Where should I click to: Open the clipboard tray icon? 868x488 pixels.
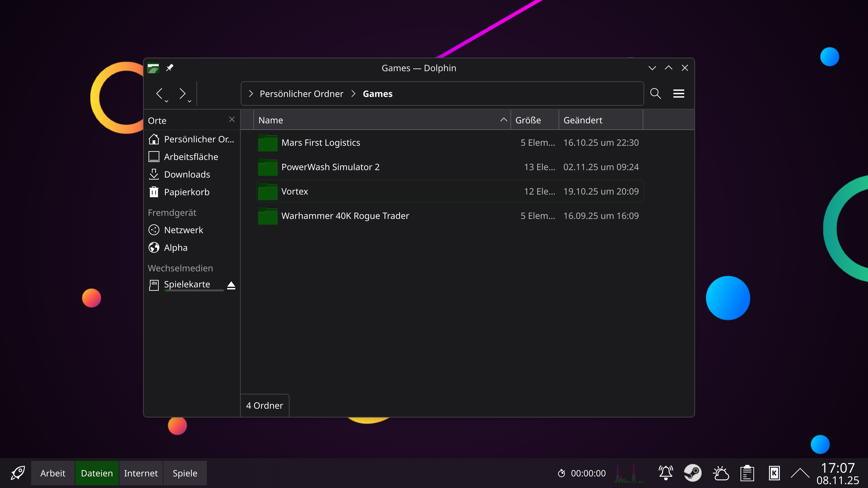(747, 473)
